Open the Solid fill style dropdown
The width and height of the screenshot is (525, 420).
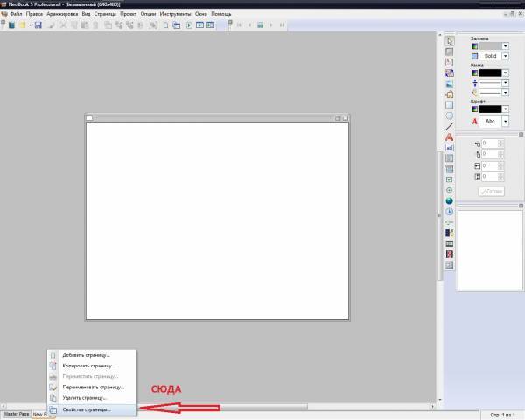coord(505,56)
